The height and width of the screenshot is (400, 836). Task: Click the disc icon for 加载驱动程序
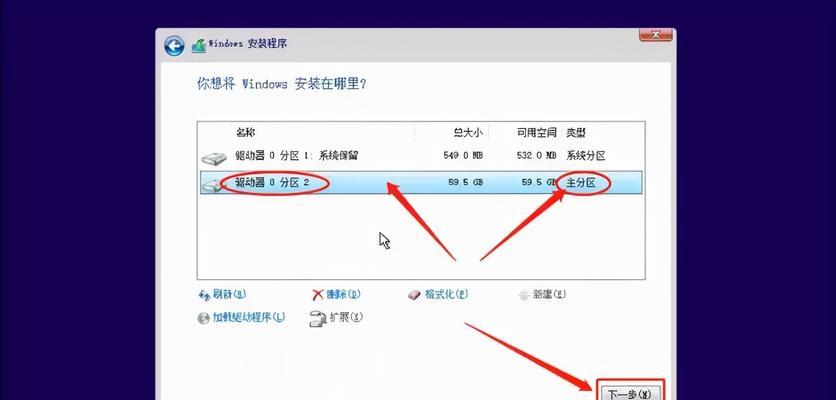(x=203, y=318)
